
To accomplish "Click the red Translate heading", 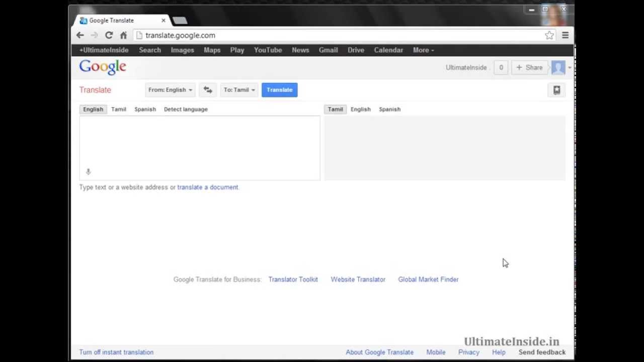I will click(x=95, y=90).
